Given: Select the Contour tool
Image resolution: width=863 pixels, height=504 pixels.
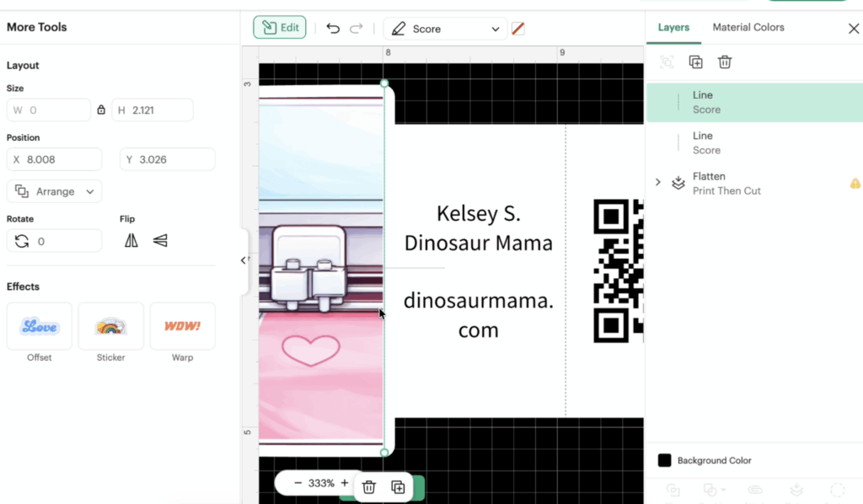Looking at the screenshot, I should 839,490.
